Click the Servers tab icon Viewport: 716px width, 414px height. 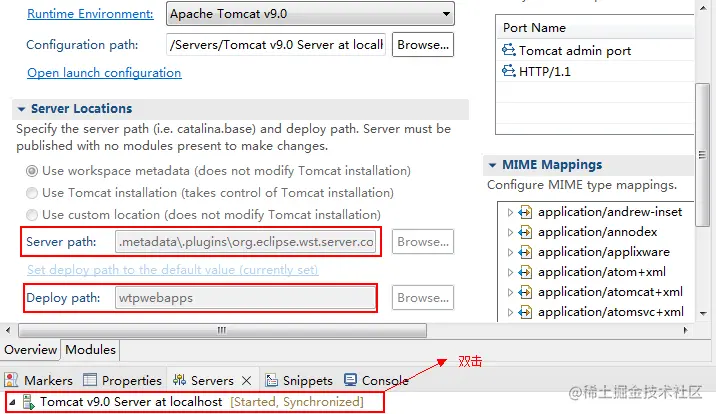click(x=179, y=380)
